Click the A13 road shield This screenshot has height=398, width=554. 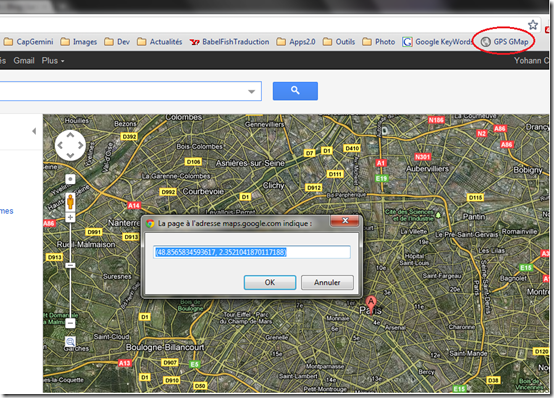click(x=124, y=363)
